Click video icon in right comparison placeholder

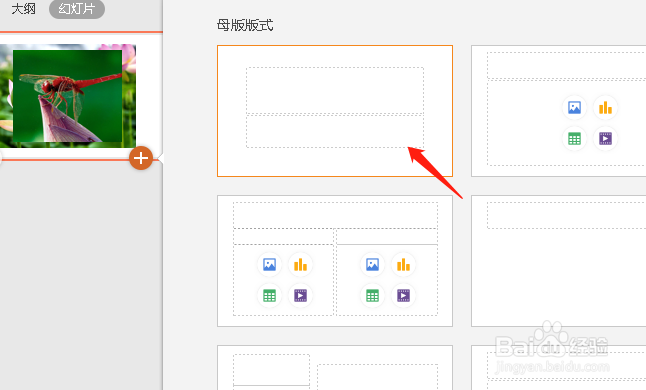click(x=403, y=295)
